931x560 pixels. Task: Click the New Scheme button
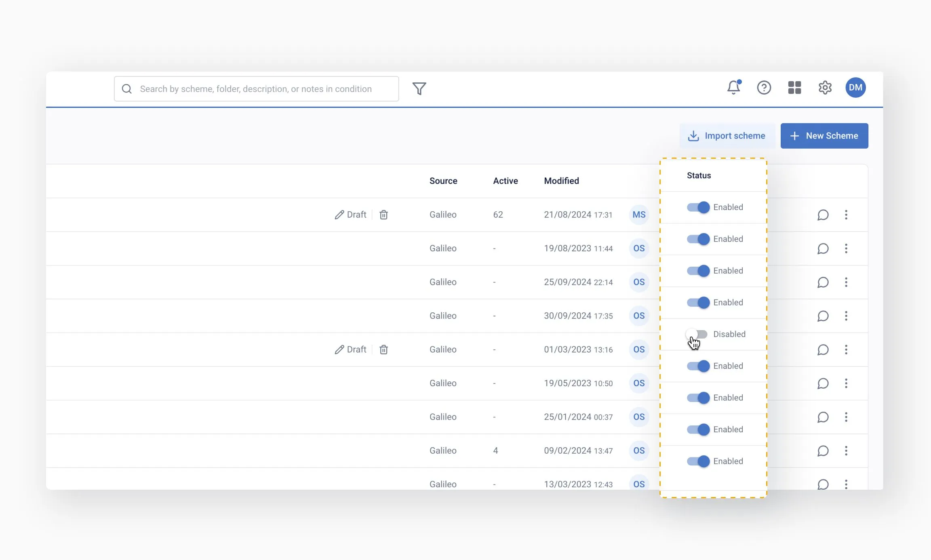tap(824, 136)
